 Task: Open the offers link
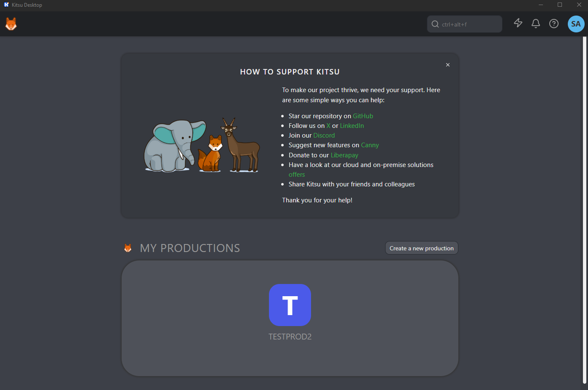(297, 175)
